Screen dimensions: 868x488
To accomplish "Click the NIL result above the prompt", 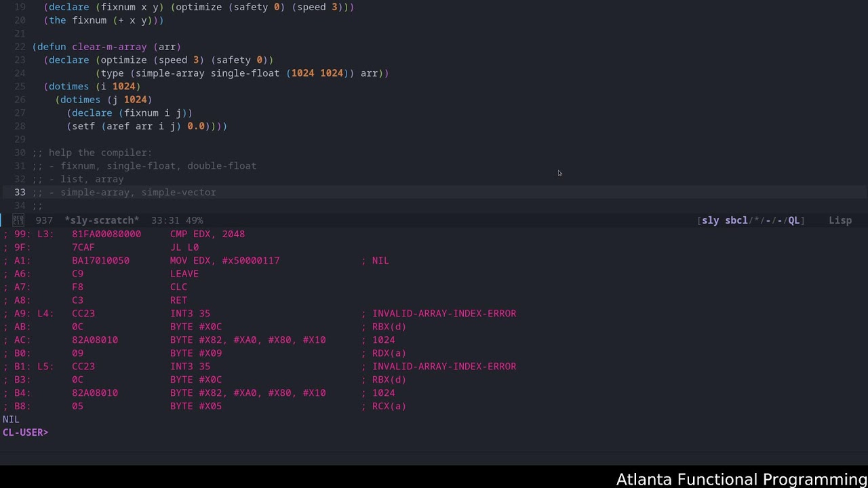I will click(x=11, y=420).
